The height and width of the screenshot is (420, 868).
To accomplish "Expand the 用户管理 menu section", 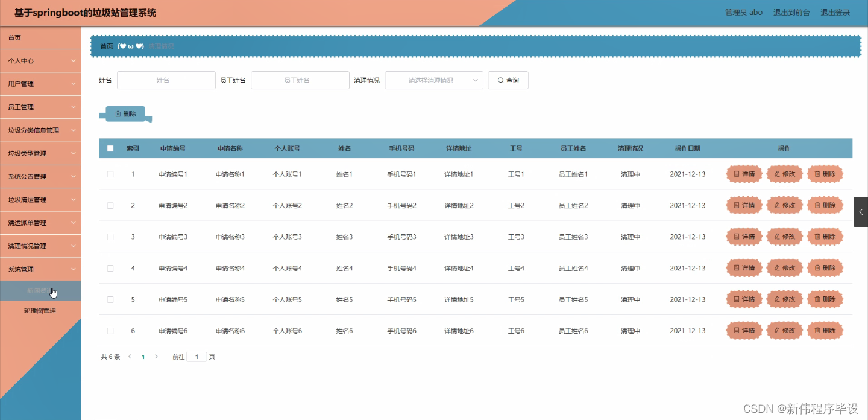I will (x=40, y=83).
